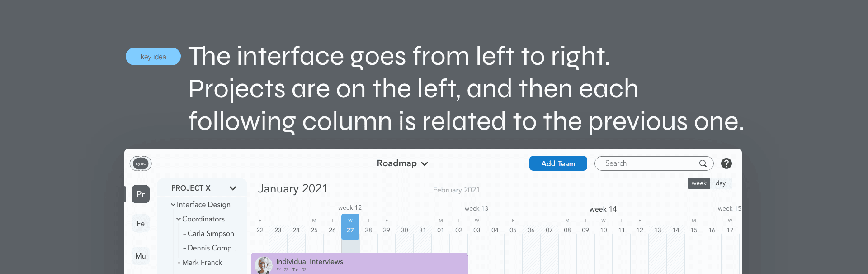Click the key idea badge
Viewport: 868px width, 274px height.
click(x=153, y=57)
